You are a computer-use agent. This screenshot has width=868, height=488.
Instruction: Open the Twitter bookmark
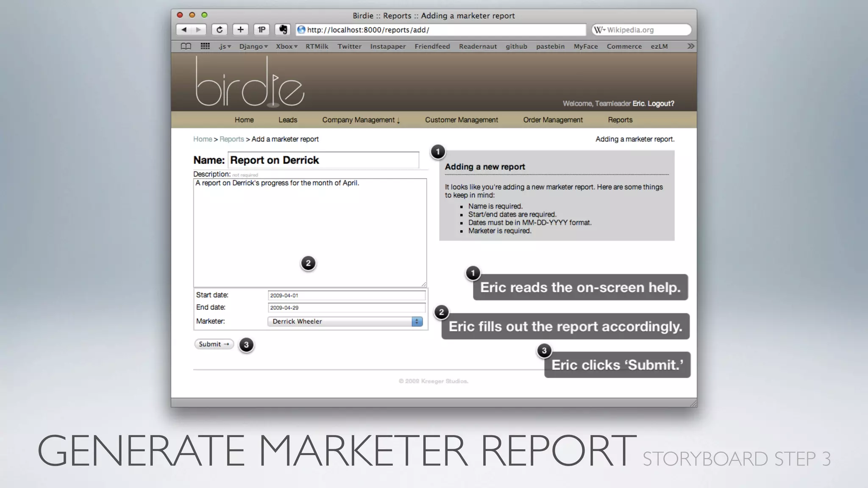[349, 47]
